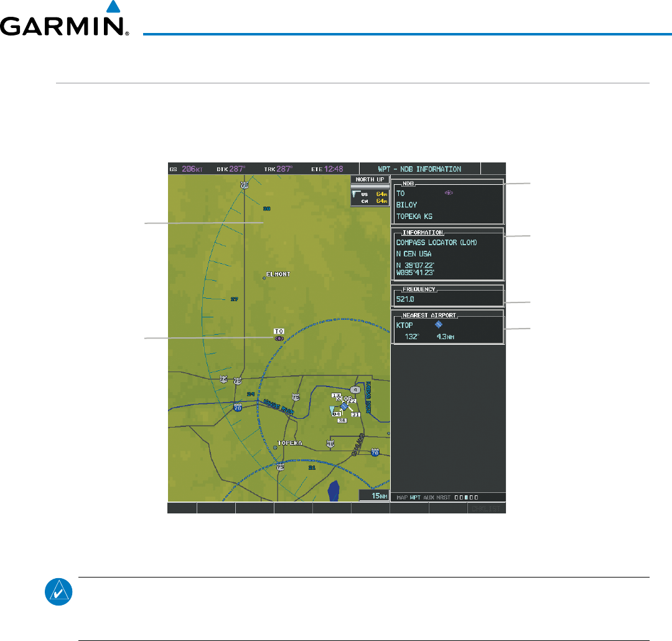The width and height of the screenshot is (672, 641).
Task: Click the 132° bearing to KTOP
Action: click(411, 337)
